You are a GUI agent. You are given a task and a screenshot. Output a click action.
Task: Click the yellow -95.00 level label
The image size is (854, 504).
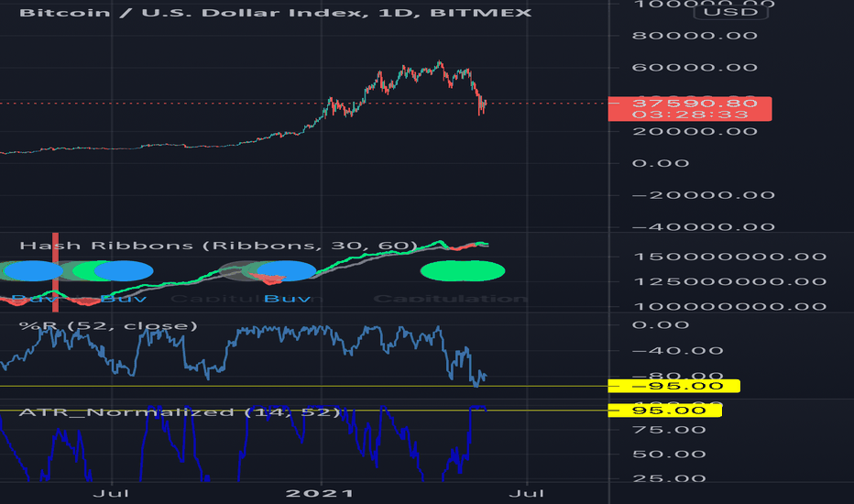(x=673, y=387)
